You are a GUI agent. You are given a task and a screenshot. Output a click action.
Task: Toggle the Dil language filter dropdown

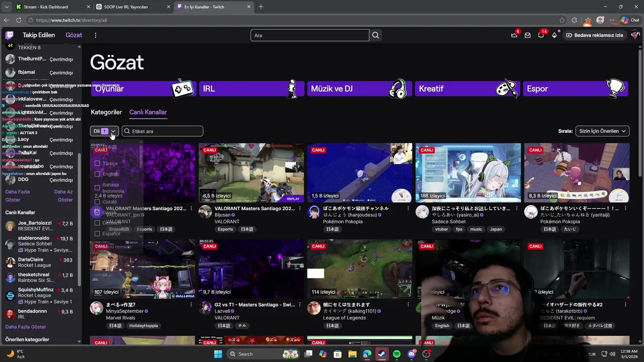(104, 131)
